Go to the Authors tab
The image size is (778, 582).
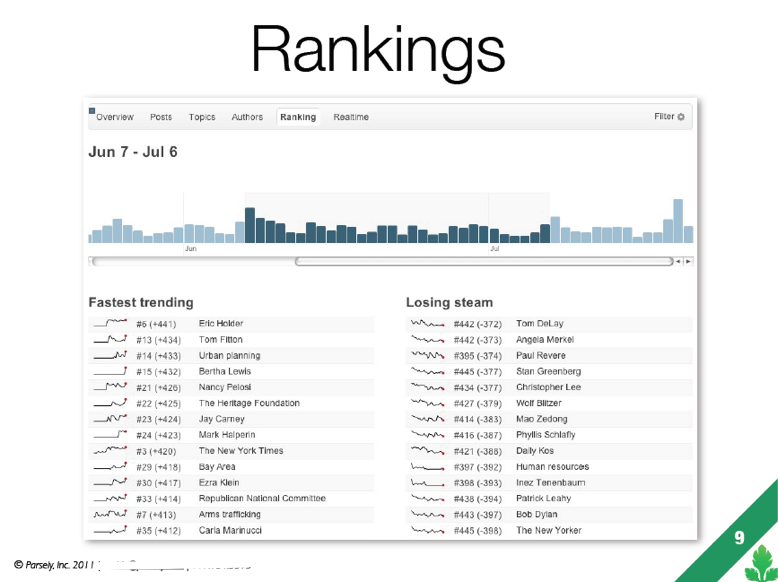click(x=247, y=117)
